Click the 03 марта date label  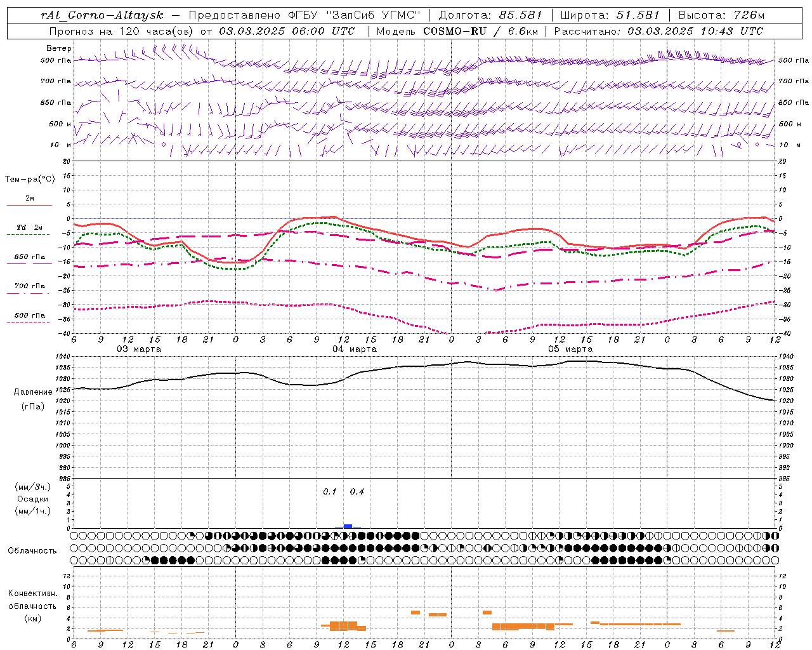[x=139, y=349]
